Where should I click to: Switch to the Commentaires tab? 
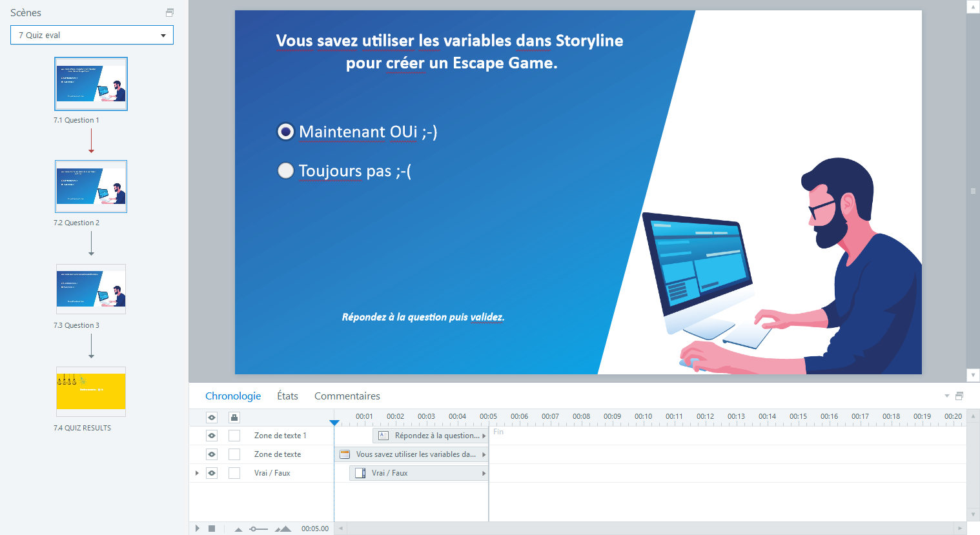coord(347,396)
